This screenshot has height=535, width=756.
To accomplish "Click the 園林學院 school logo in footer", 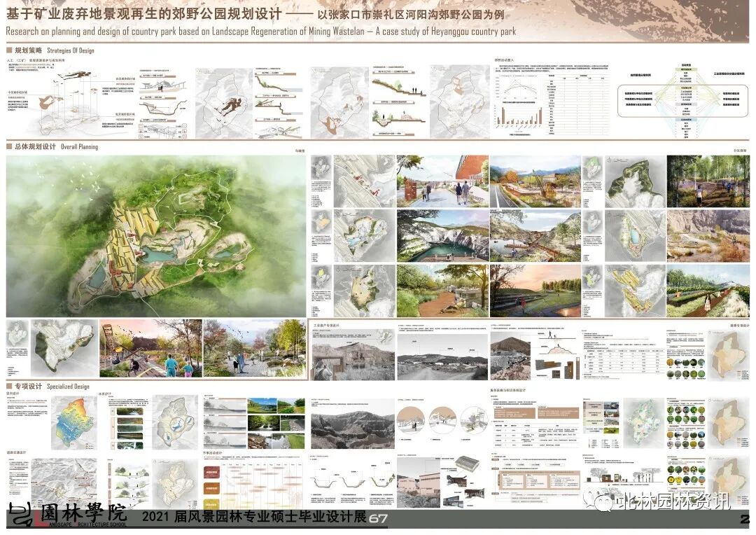I will 68,515.
